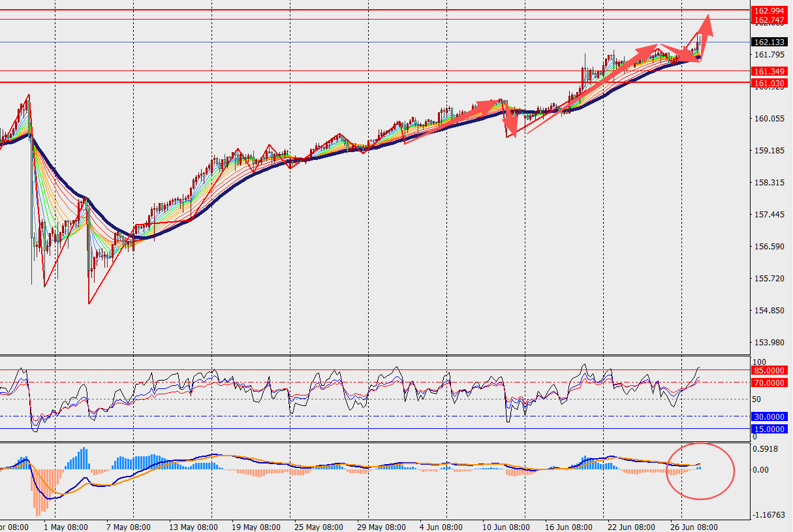
Task: Select the red 162.747 price level label
Action: [769, 20]
